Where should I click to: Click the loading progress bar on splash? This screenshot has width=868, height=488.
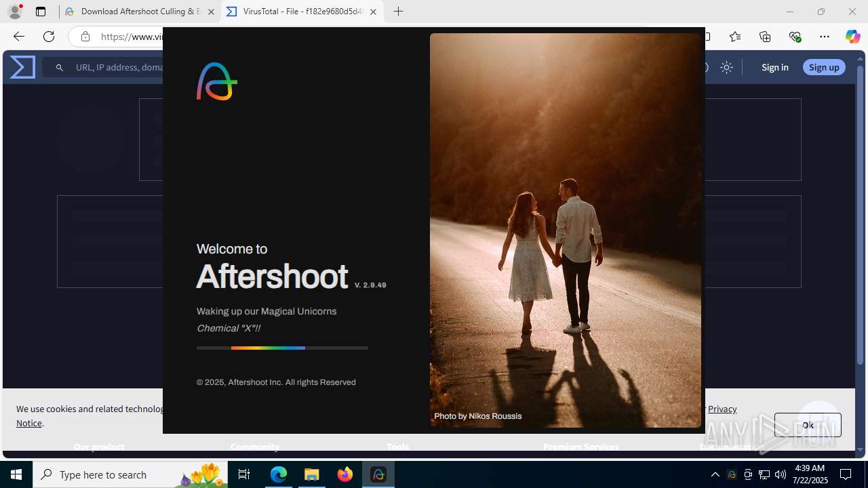coord(282,348)
